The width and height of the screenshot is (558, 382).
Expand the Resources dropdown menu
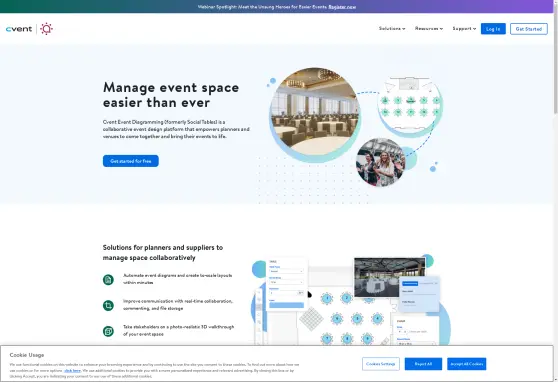coord(429,28)
